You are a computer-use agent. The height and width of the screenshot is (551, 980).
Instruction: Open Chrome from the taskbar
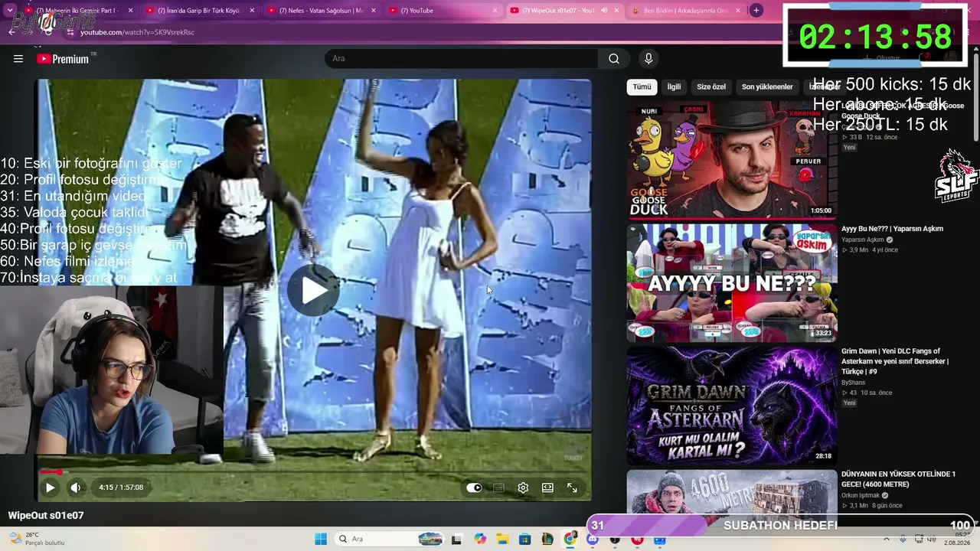570,540
